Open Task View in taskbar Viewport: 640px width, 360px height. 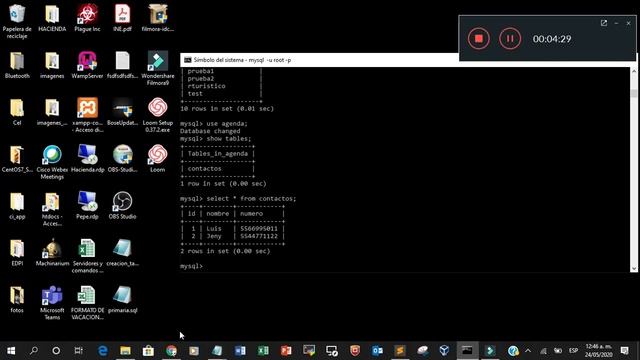(x=78, y=351)
